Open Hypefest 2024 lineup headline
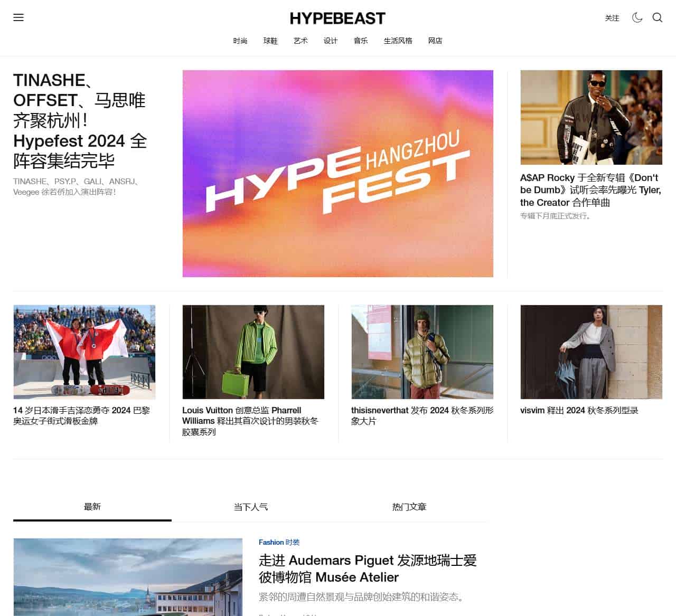This screenshot has width=676, height=616. tap(80, 120)
